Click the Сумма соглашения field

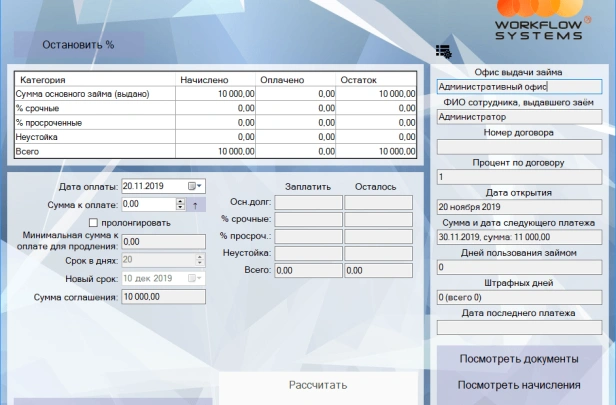[163, 297]
